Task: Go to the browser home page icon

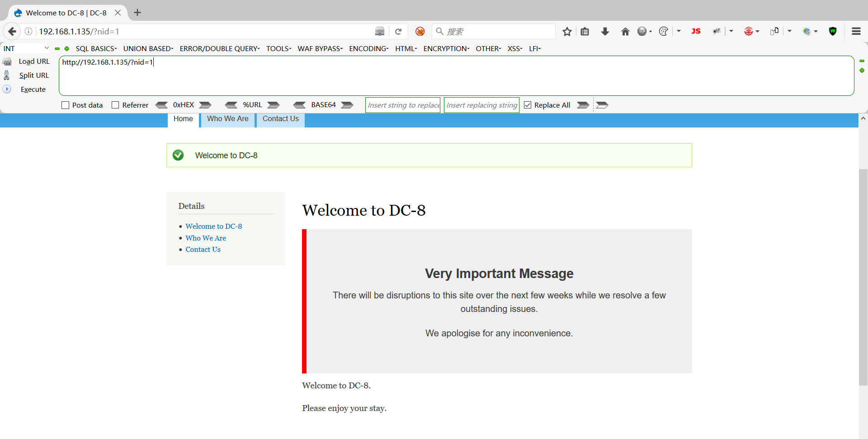Action: (x=625, y=31)
